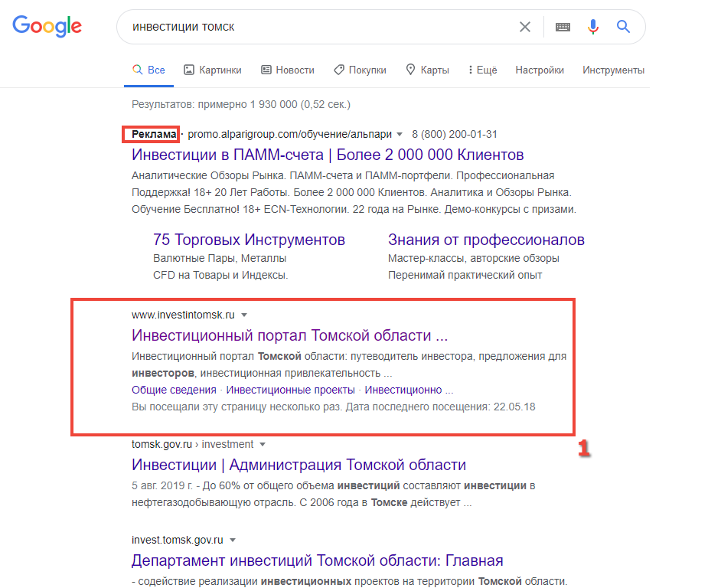Open the Картинки images tab

pyautogui.click(x=212, y=70)
